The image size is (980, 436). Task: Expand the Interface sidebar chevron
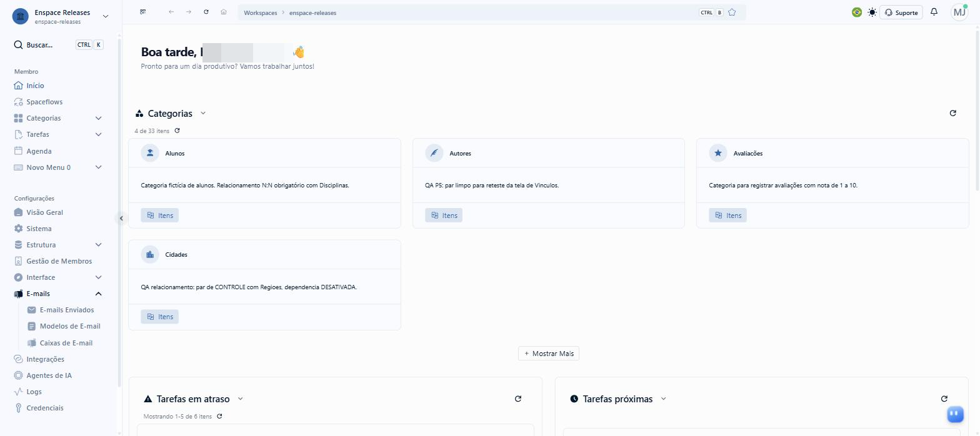click(98, 277)
